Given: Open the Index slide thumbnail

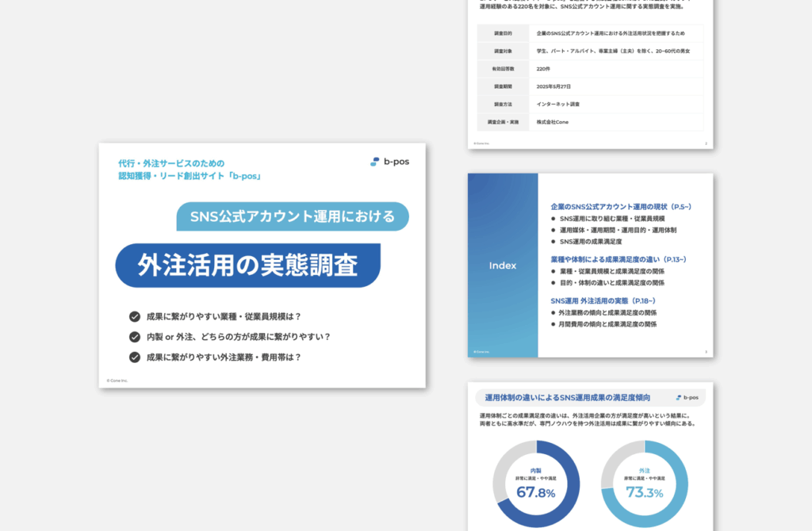Looking at the screenshot, I should [x=590, y=265].
